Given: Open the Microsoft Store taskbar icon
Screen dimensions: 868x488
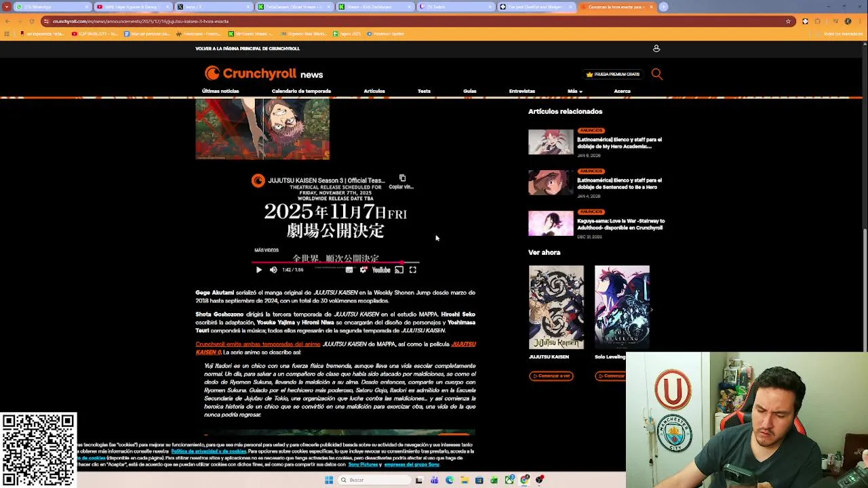Looking at the screenshot, I should point(479,480).
